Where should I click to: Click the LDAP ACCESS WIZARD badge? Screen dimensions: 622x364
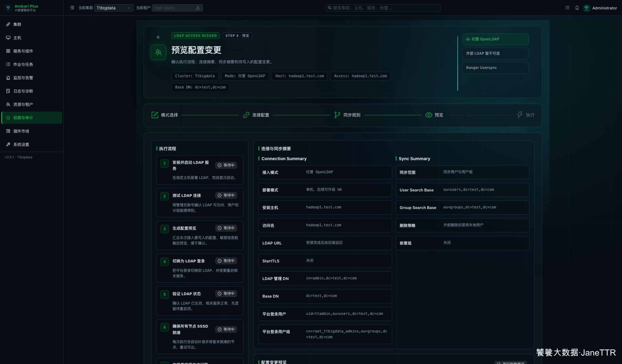point(196,36)
